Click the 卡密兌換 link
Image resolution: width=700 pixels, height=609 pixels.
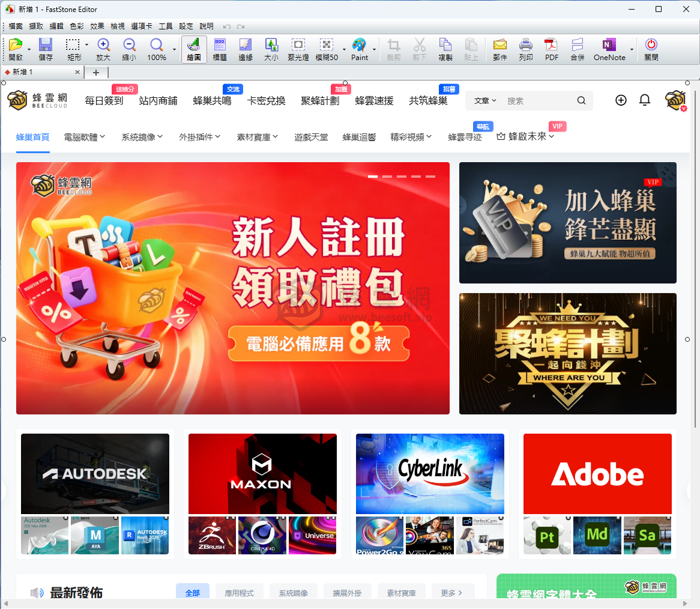tap(266, 101)
